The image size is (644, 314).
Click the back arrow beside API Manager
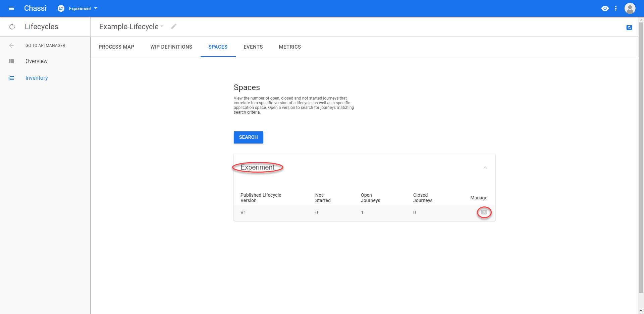[11, 46]
